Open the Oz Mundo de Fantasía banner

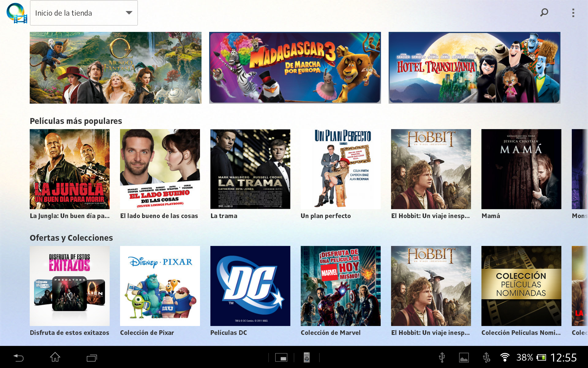[x=115, y=68]
